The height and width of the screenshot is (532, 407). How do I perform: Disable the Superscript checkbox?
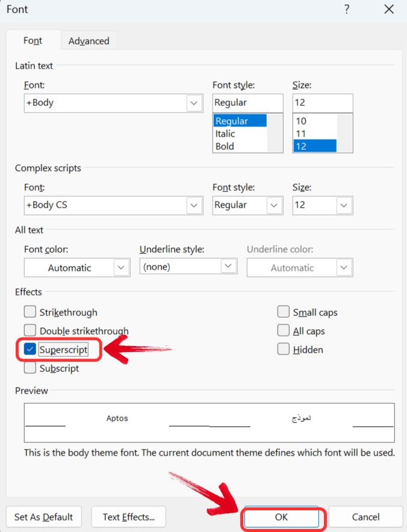pos(30,350)
